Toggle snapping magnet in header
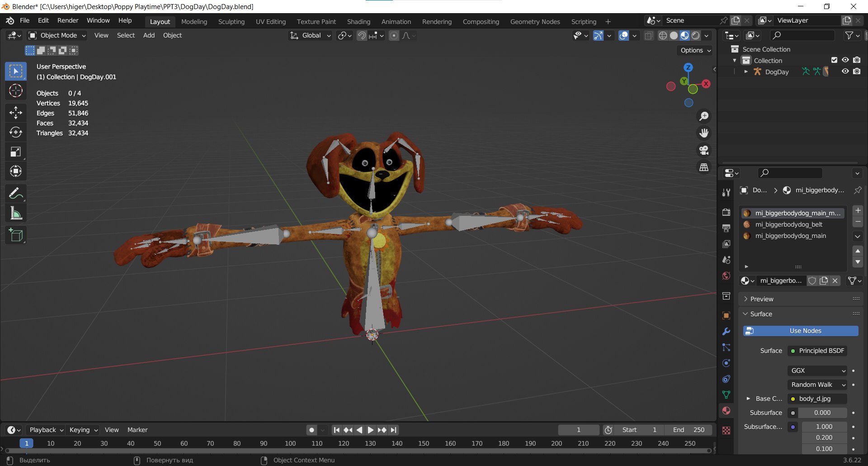 [362, 35]
